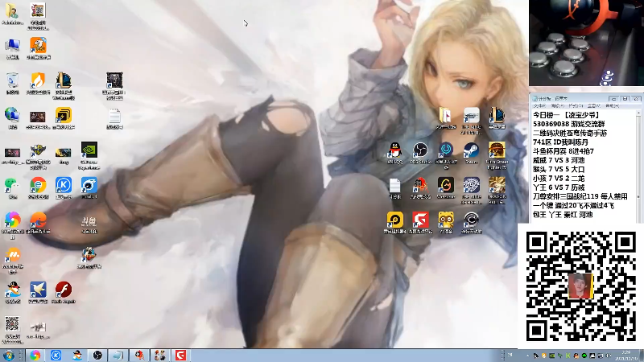Click the Notepad line '斗鱼杯月赛 8进4抢7'
The height and width of the screenshot is (362, 644).
pyautogui.click(x=563, y=151)
